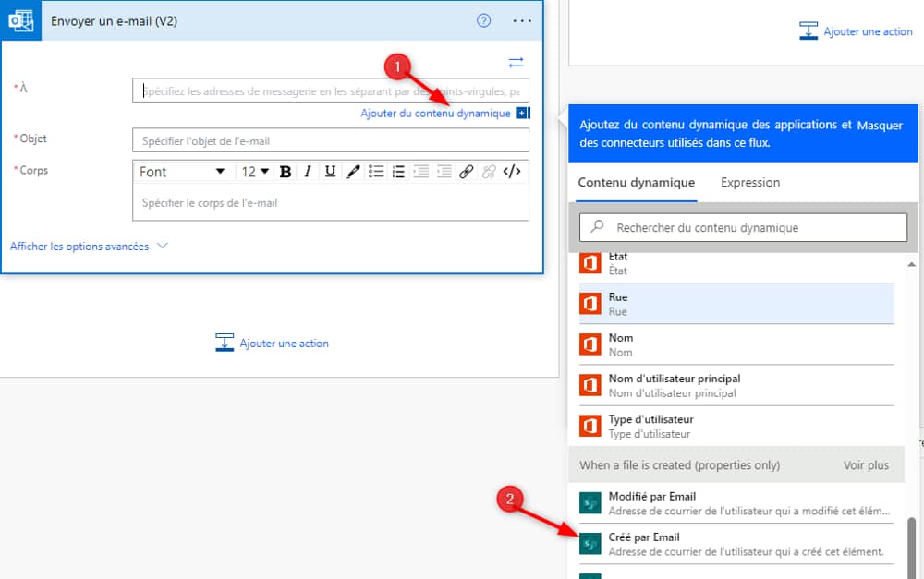Click the magnifier search icon
The width and height of the screenshot is (924, 579).
(x=597, y=226)
